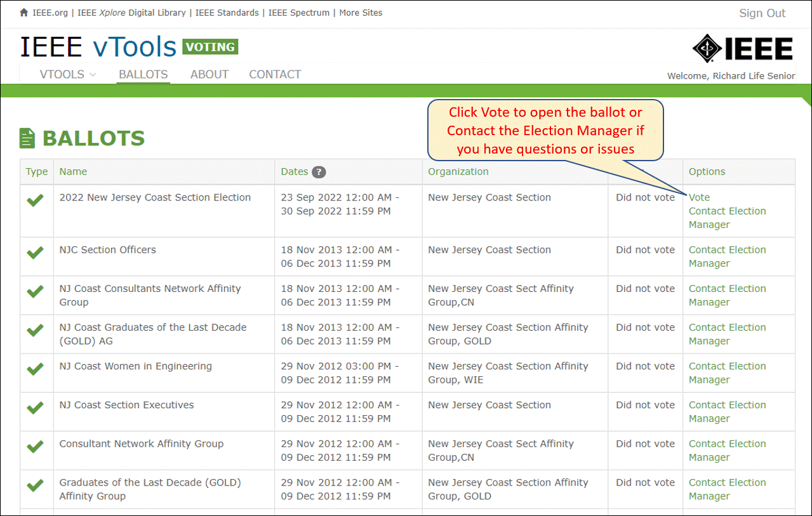
Task: Select ballot name "Consultant Network Affinity Group"
Action: coord(141,444)
